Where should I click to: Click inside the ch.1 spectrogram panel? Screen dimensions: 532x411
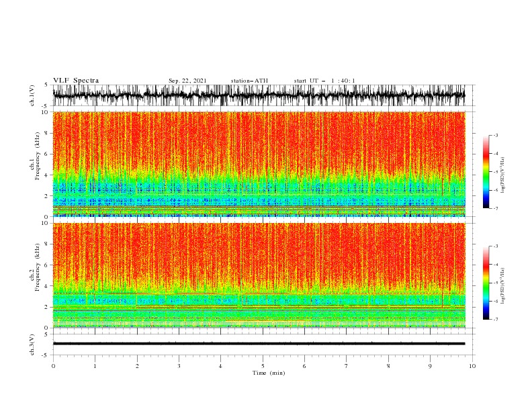coord(259,164)
